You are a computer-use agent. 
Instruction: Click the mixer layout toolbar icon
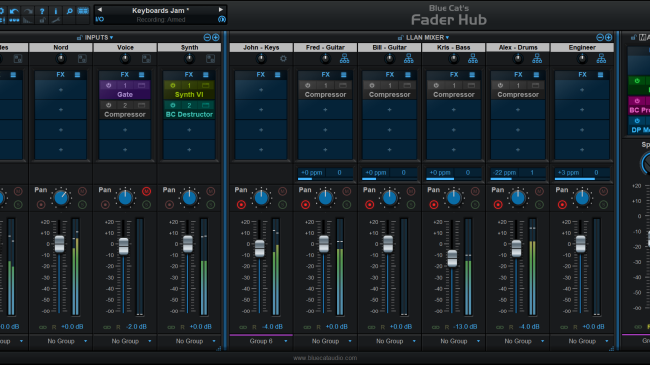pyautogui.click(x=83, y=11)
